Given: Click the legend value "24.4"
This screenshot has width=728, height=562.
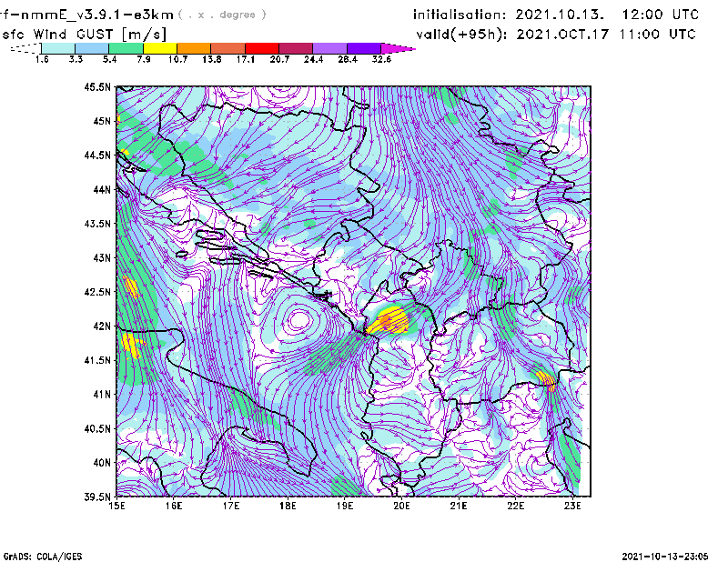Looking at the screenshot, I should (x=313, y=59).
